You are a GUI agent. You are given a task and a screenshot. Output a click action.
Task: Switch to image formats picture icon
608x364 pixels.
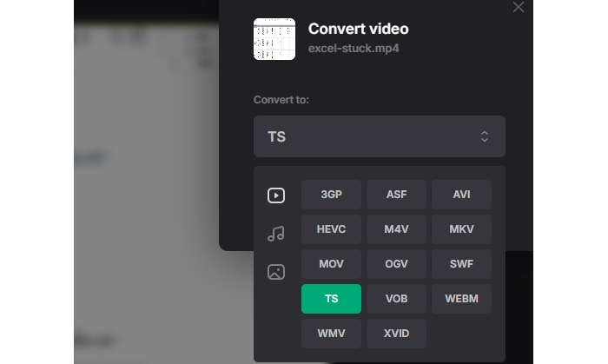pos(275,272)
